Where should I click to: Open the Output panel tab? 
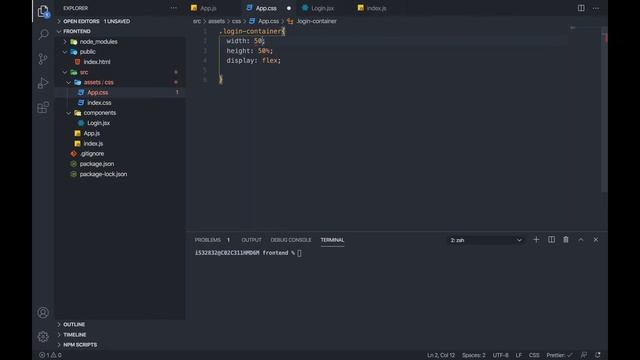pyautogui.click(x=251, y=240)
